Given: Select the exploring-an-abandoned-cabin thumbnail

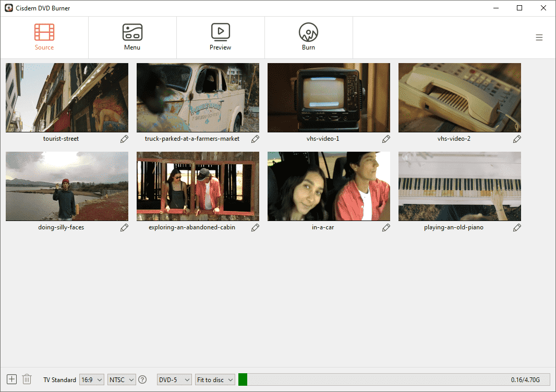Looking at the screenshot, I should pyautogui.click(x=198, y=186).
